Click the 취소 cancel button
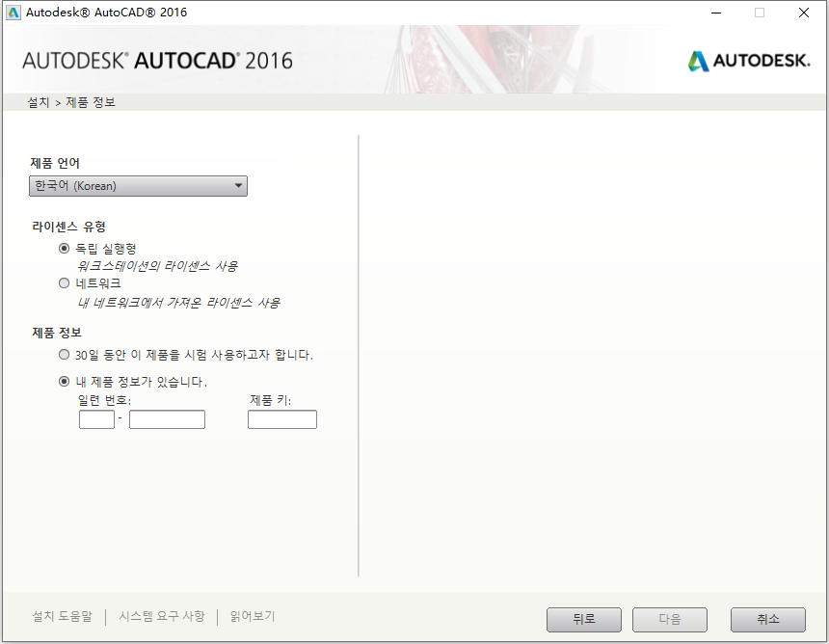The image size is (829, 644). pyautogui.click(x=767, y=619)
